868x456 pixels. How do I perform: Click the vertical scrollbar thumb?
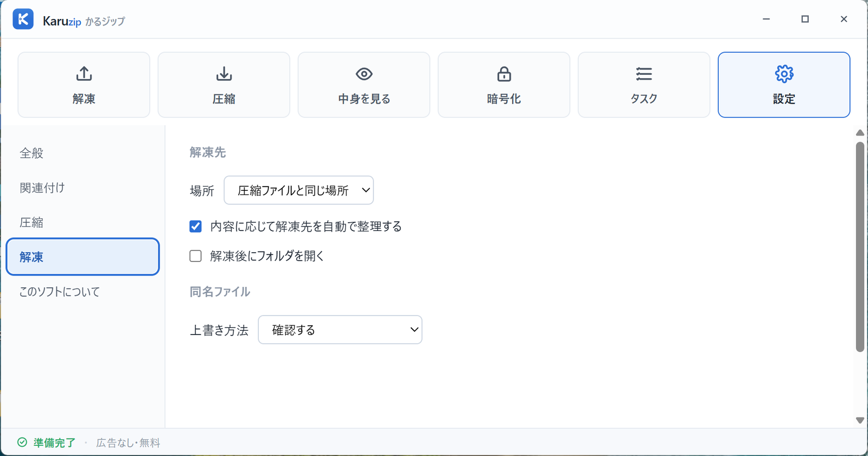(x=860, y=247)
